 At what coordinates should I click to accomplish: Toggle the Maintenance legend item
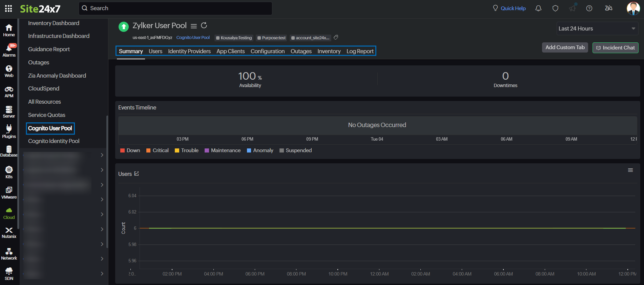click(223, 150)
